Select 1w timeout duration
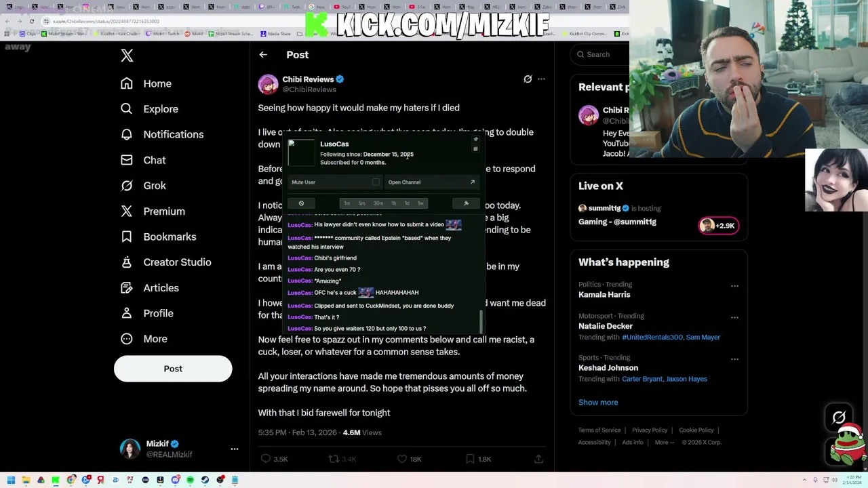Viewport: 868px width, 488px height. coord(420,203)
